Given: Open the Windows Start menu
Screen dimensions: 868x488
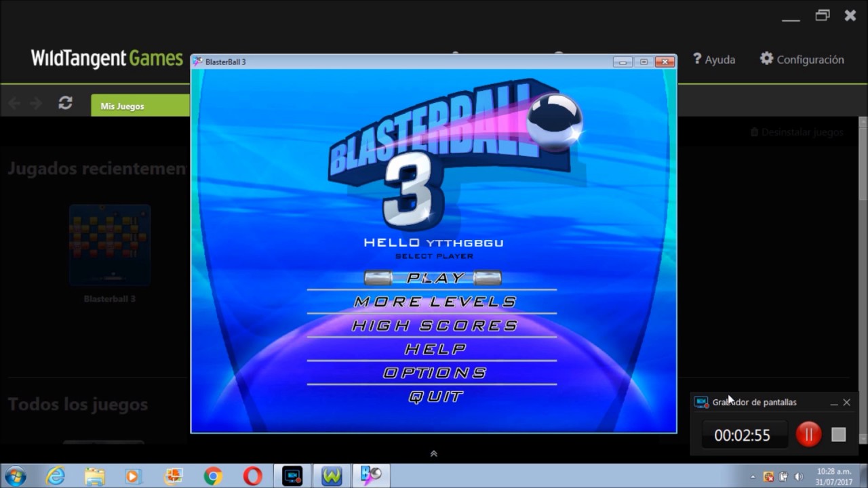Looking at the screenshot, I should click(14, 476).
